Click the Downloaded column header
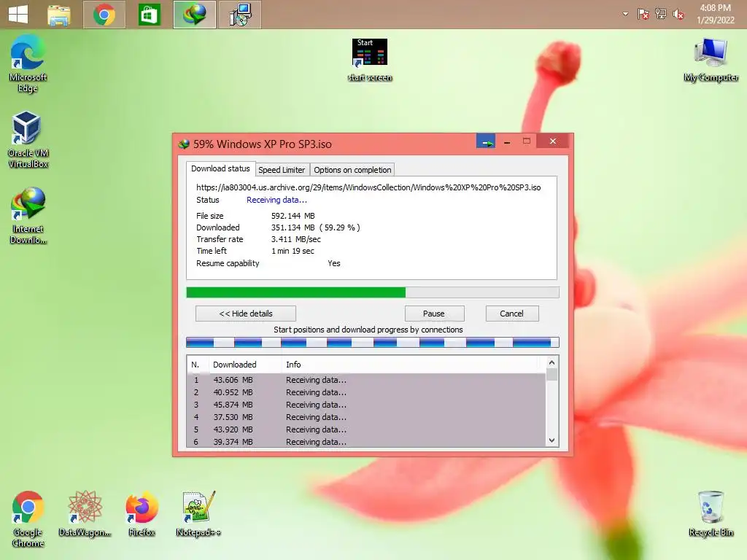This screenshot has height=560, width=747. 245,365
